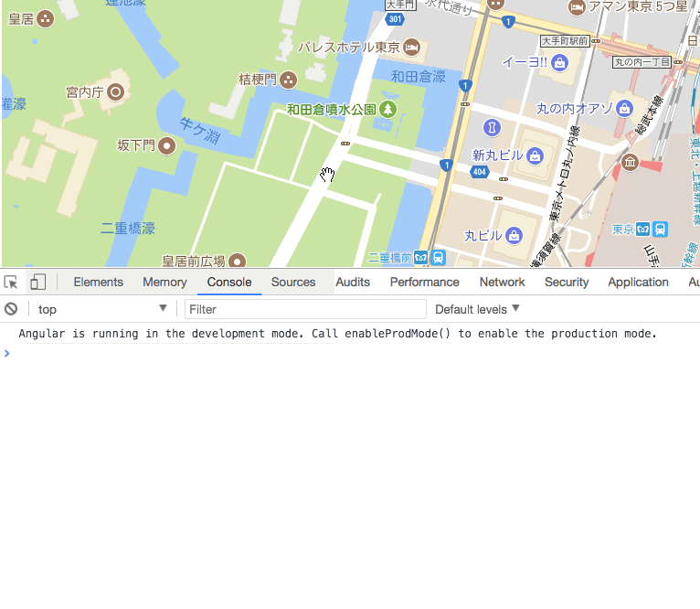This screenshot has width=700, height=609.
Task: Click the 桔梗門 marker icon
Action: (x=289, y=80)
